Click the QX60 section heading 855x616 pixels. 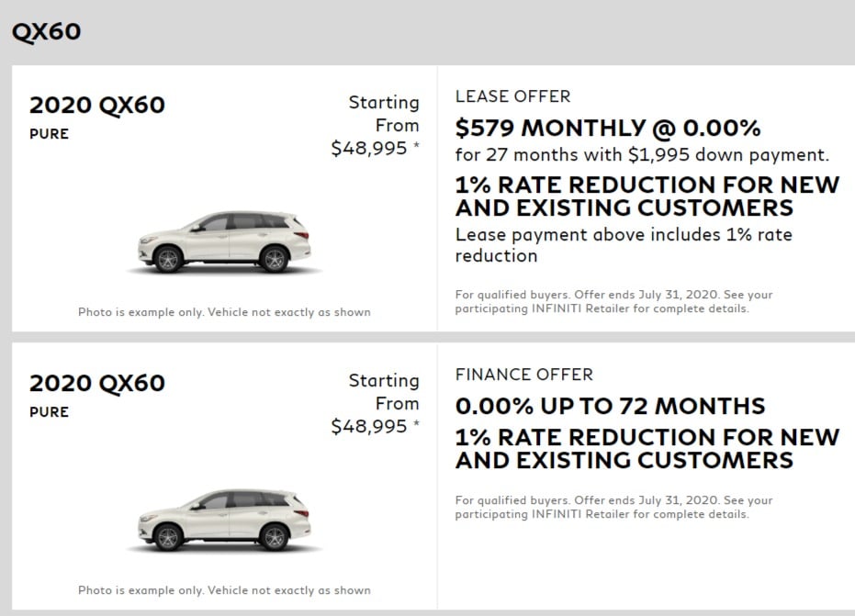point(46,31)
